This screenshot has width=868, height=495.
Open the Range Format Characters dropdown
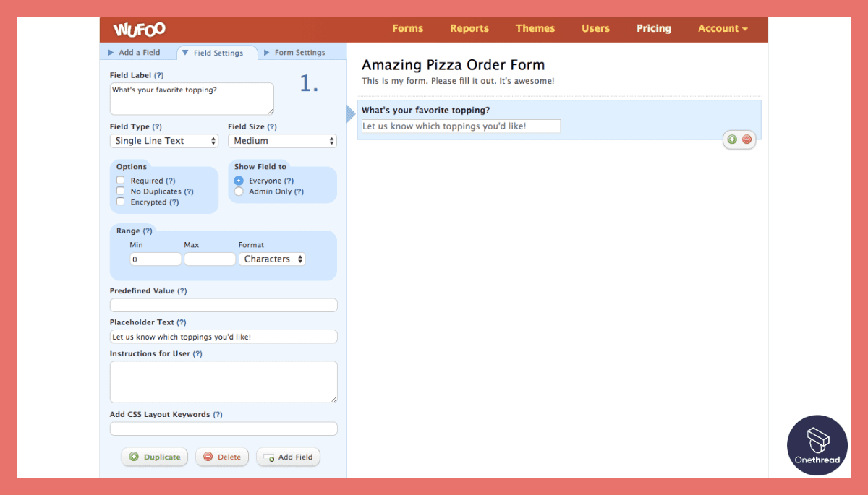[x=272, y=259]
